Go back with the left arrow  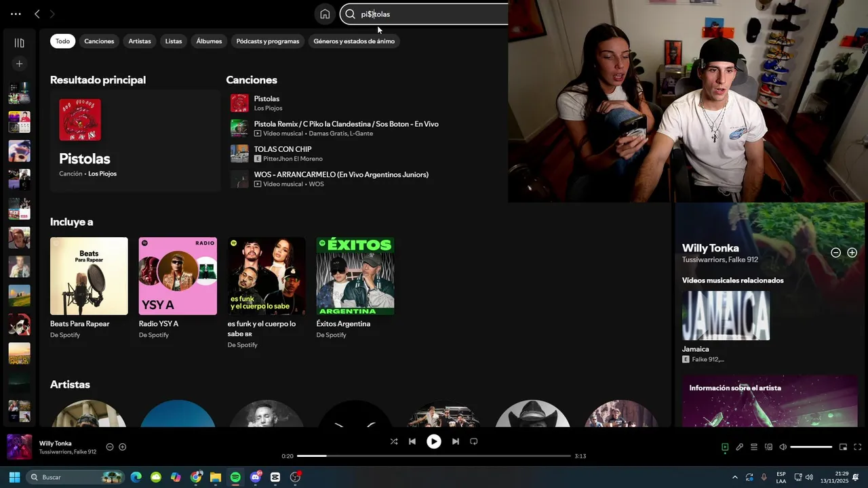(x=37, y=14)
